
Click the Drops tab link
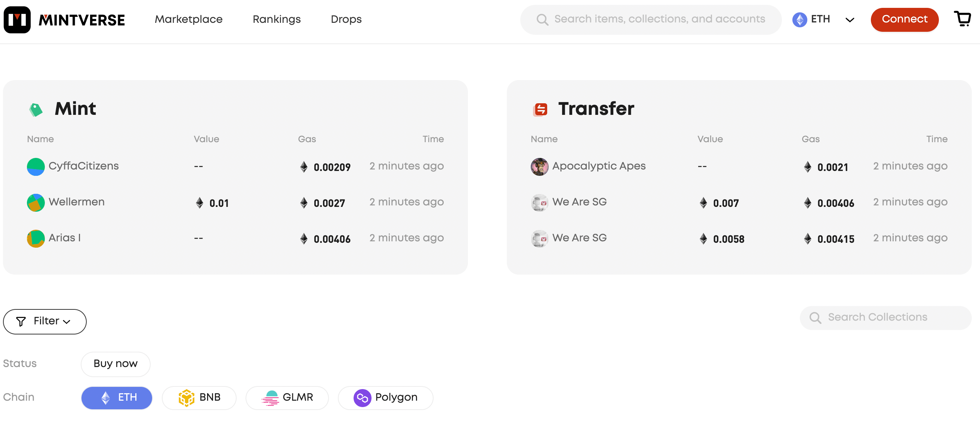346,19
